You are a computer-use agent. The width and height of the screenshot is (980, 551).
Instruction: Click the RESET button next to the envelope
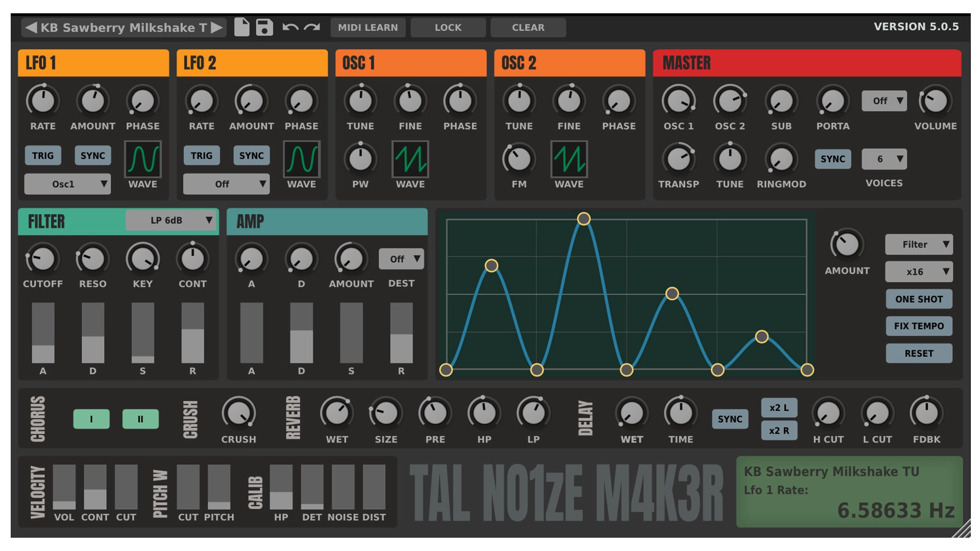(x=919, y=353)
